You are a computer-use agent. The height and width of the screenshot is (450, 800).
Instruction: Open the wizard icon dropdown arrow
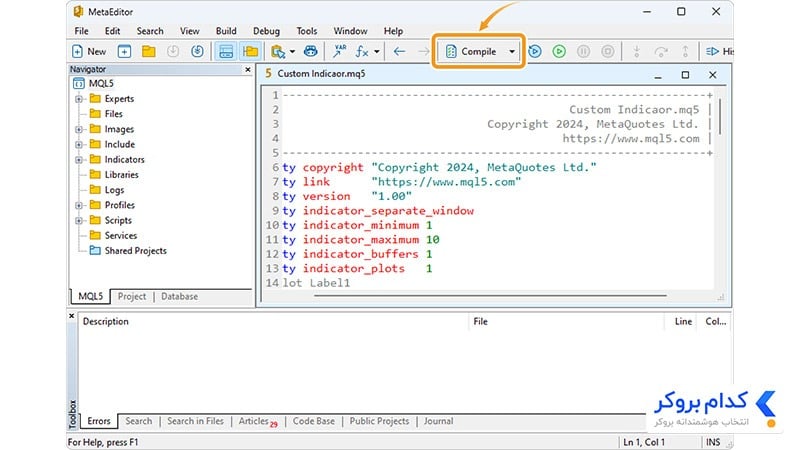click(292, 52)
